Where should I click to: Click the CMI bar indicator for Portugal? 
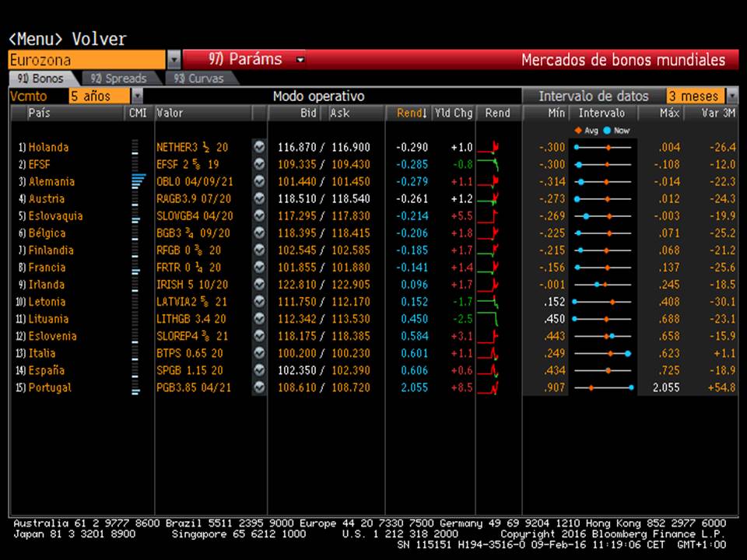point(135,387)
